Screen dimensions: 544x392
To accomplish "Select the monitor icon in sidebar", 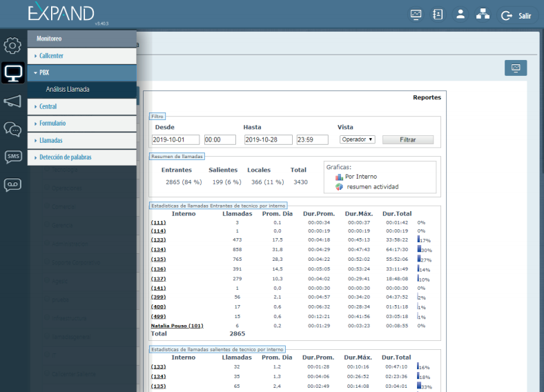I will (13, 73).
